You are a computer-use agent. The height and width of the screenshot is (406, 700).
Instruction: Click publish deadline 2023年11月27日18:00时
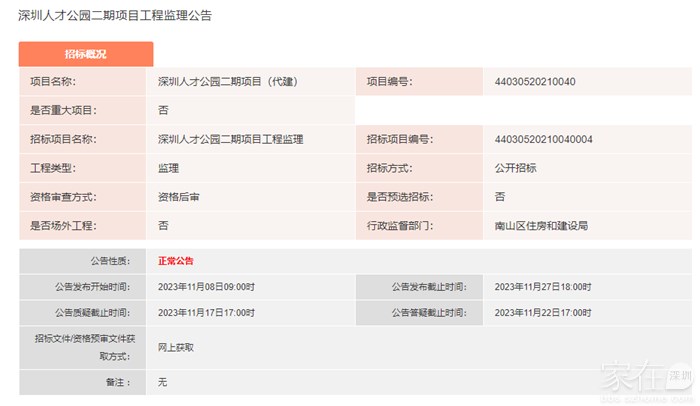coord(543,287)
